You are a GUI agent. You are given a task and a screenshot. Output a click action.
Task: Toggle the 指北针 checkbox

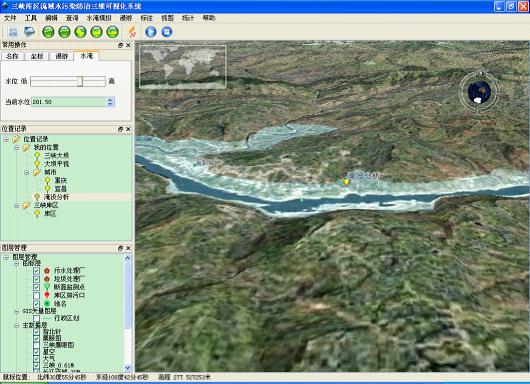pos(37,332)
